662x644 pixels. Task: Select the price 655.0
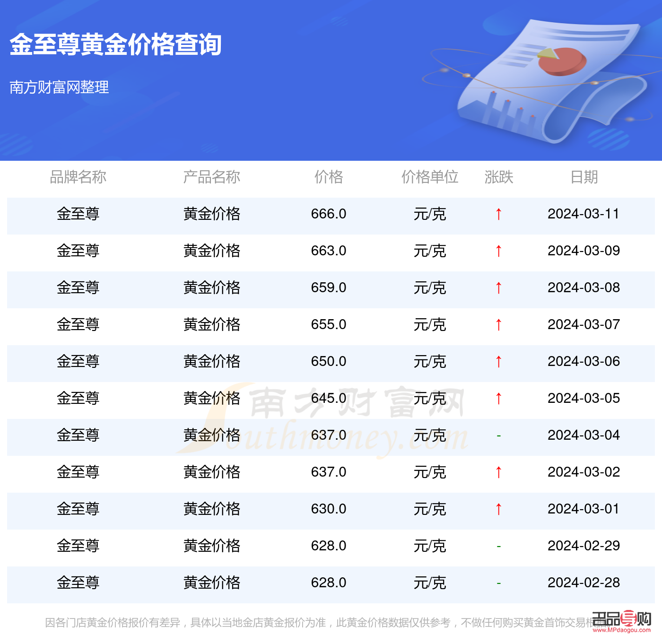[329, 324]
